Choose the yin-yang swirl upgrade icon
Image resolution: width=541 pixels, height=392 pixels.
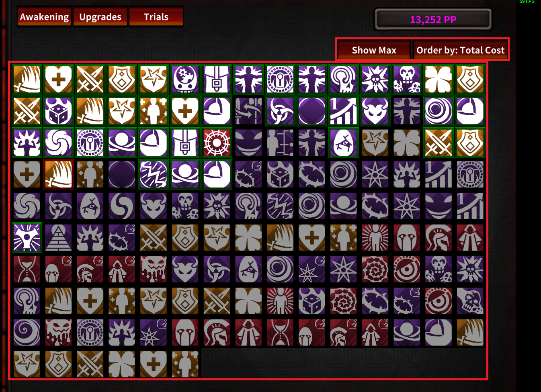tap(122, 206)
